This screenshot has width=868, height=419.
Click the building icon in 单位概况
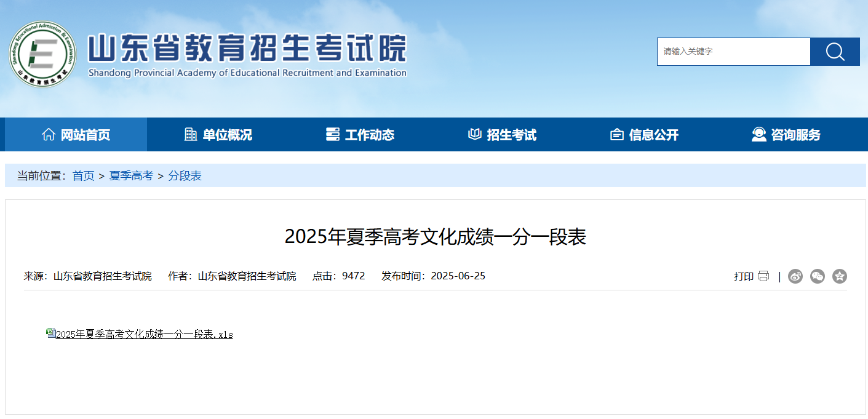point(191,134)
